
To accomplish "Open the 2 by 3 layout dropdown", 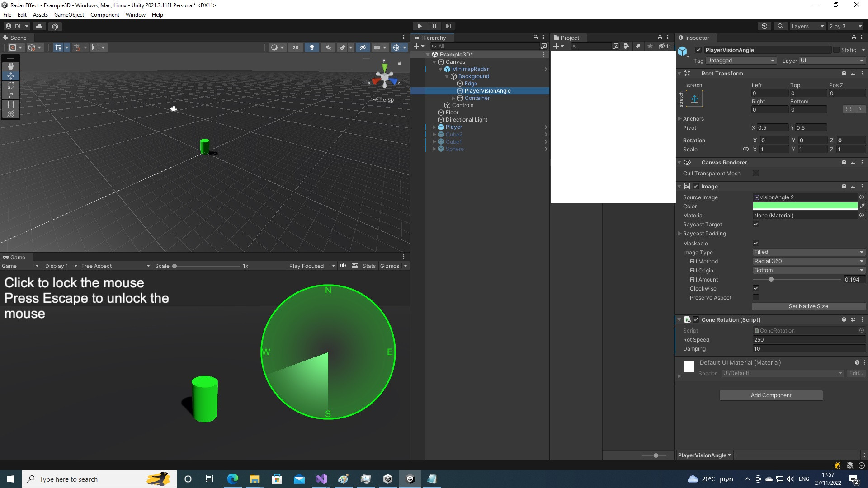I will (x=845, y=26).
